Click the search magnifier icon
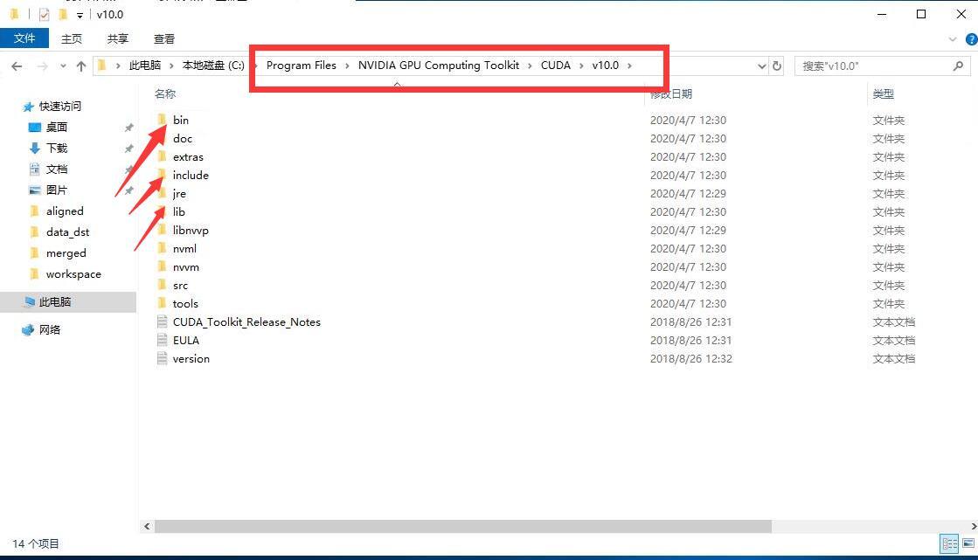Screen dimensions: 978x560 tap(959, 66)
